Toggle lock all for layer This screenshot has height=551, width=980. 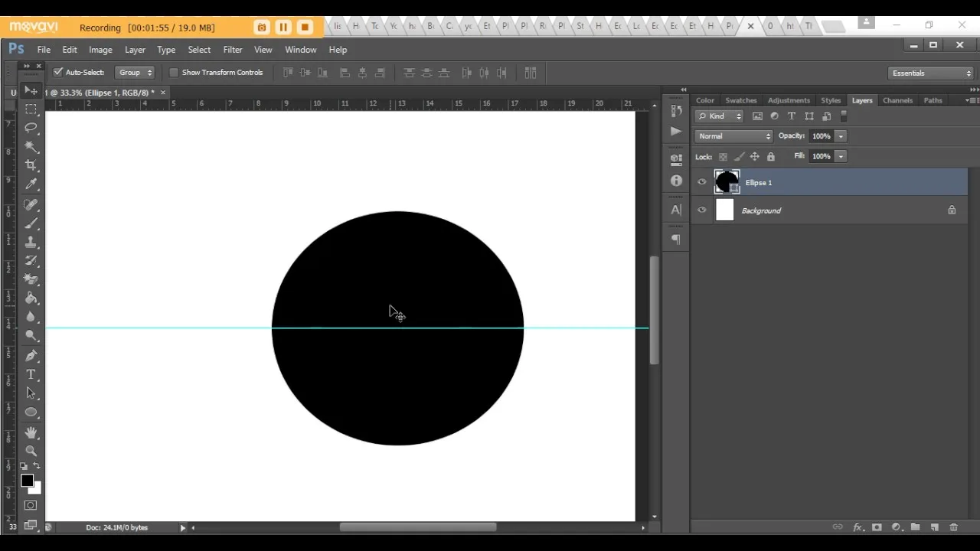tap(771, 157)
